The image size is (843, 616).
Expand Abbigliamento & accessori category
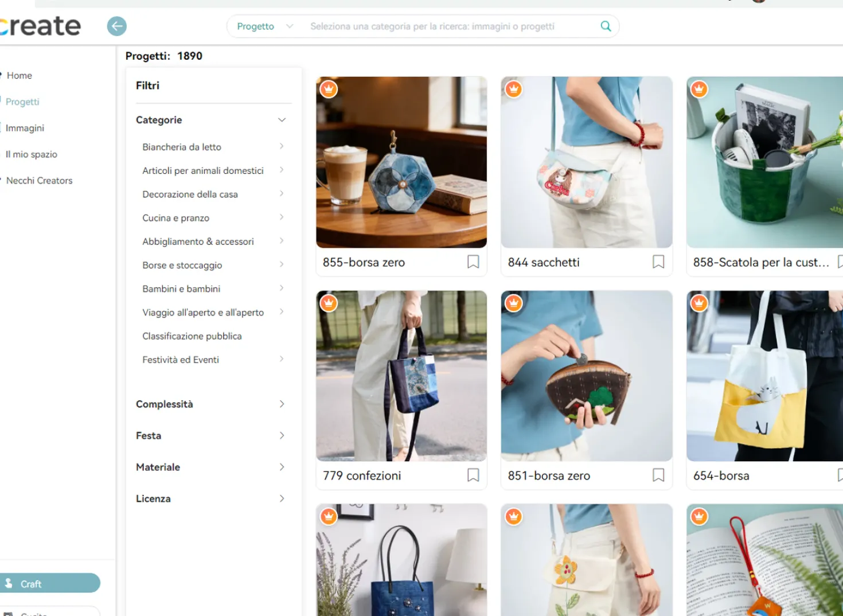[x=282, y=240]
